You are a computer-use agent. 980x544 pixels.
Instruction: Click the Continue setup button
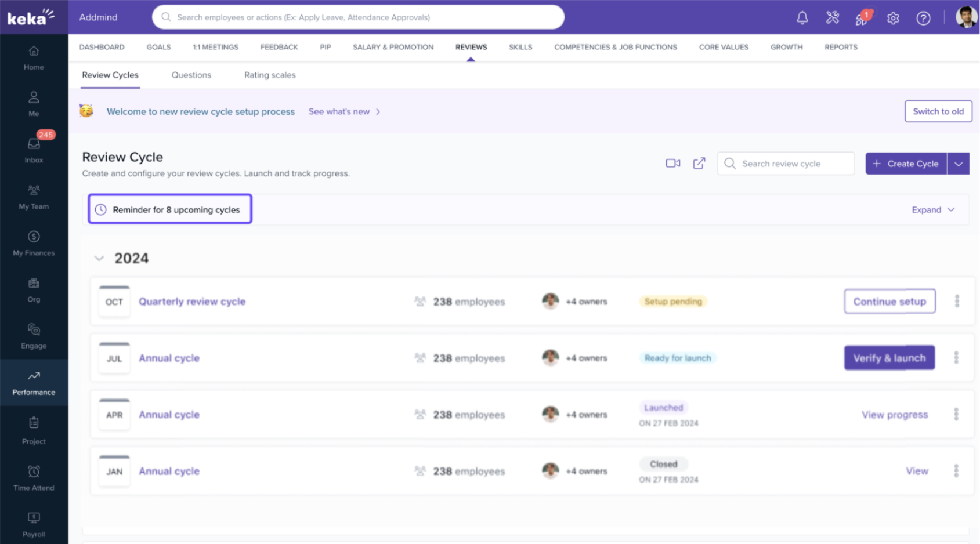889,302
